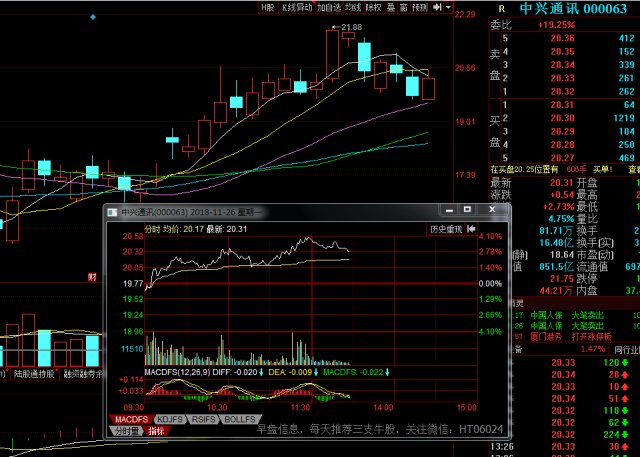640x457 pixels.
Task: Switch to the KDJFS indicator tab
Action: (170, 419)
